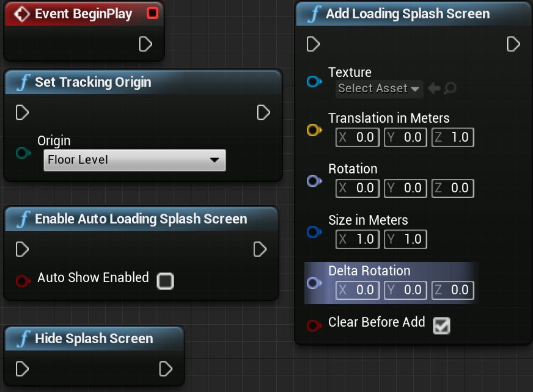The image size is (533, 392).
Task: Click the Size in Meters Y field
Action: (405, 239)
